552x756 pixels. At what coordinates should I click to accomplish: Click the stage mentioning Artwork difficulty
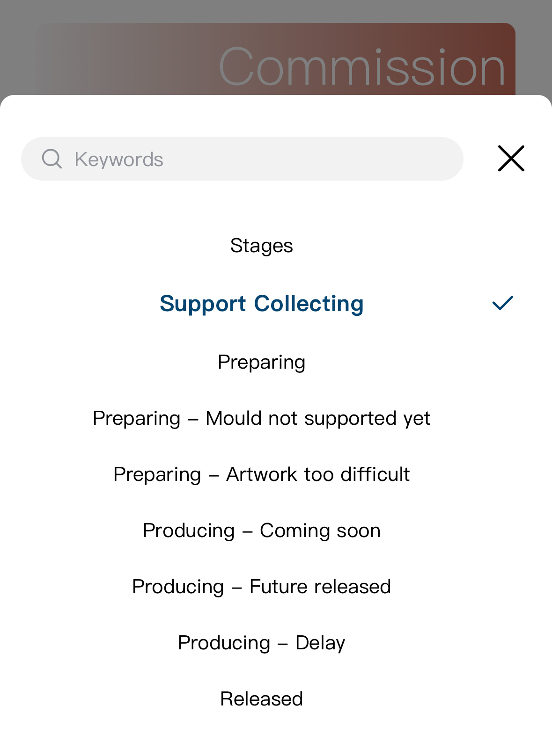[261, 474]
